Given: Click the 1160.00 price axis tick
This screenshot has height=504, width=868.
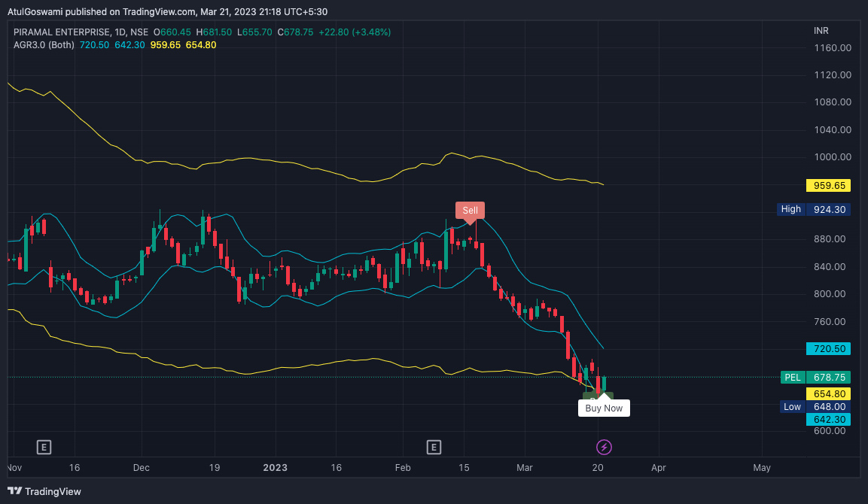Looking at the screenshot, I should [832, 47].
